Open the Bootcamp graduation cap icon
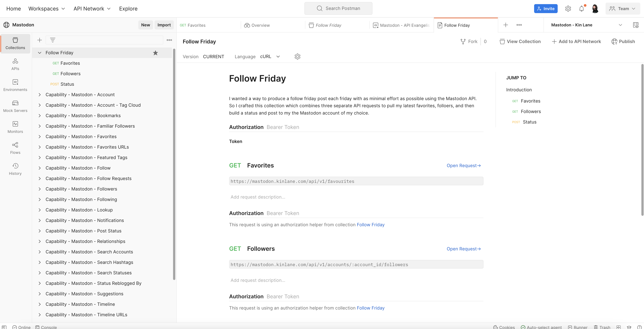The width and height of the screenshot is (644, 329). tap(629, 327)
